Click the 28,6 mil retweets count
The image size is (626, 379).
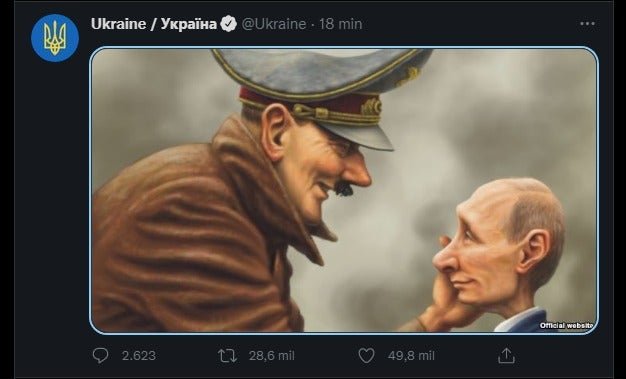[271, 355]
